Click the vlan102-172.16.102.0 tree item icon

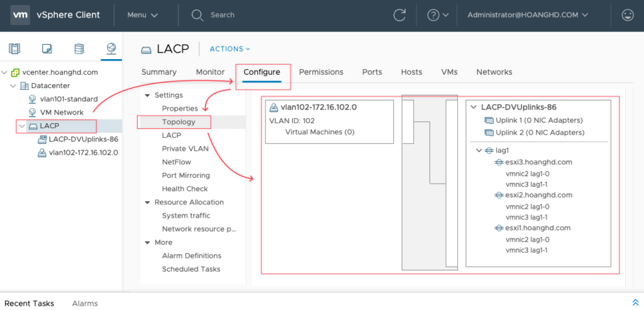pyautogui.click(x=42, y=153)
